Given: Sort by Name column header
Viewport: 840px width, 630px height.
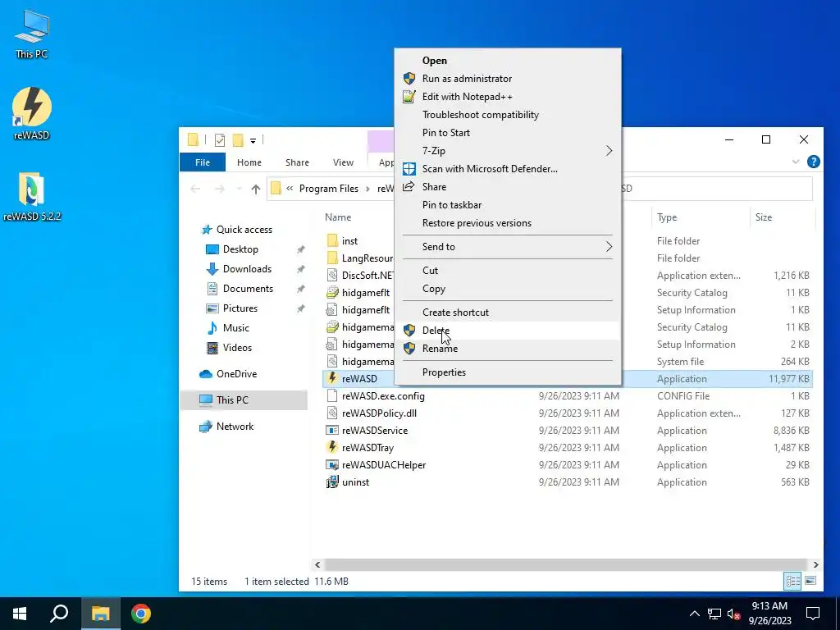Looking at the screenshot, I should [x=338, y=217].
